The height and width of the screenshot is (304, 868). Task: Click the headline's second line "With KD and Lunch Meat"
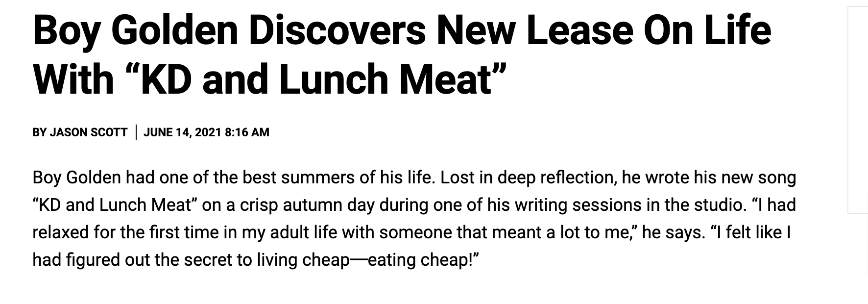(x=269, y=78)
